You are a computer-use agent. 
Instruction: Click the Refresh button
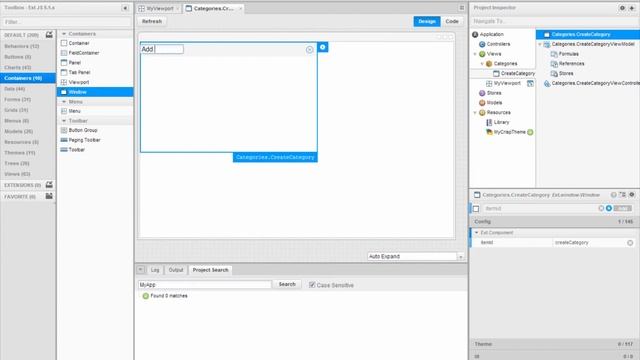152,21
